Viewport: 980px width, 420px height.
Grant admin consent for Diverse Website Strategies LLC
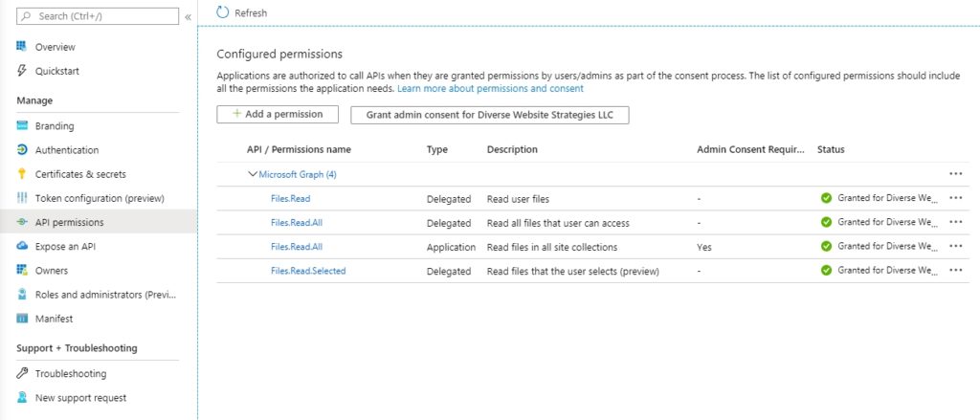point(489,115)
